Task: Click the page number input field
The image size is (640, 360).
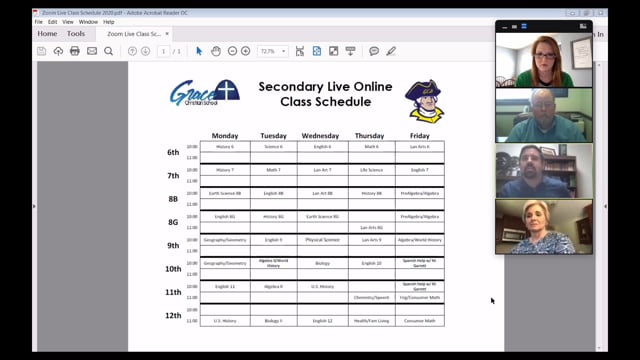Action: 164,51
